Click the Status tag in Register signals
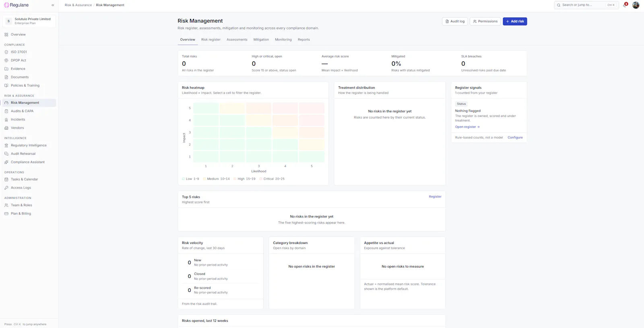This screenshot has width=644, height=328. point(461,104)
